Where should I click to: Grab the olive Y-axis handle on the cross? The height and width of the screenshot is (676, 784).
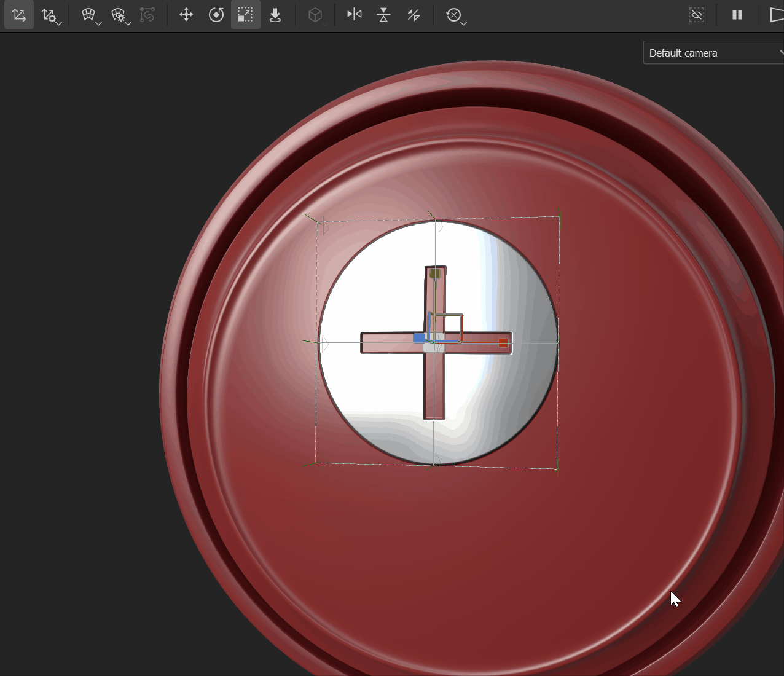(x=435, y=273)
